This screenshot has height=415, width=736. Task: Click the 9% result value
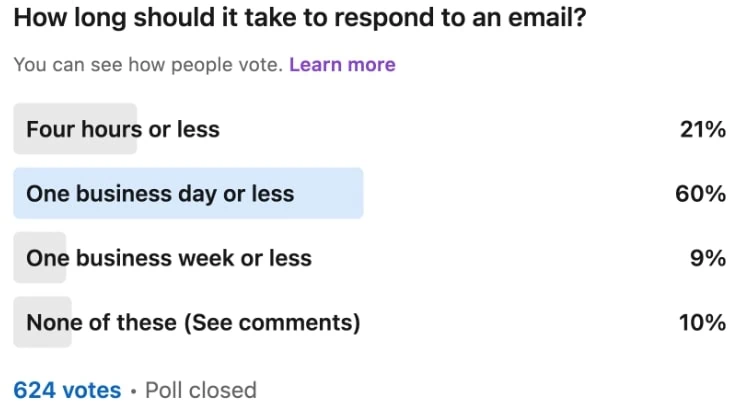point(707,258)
